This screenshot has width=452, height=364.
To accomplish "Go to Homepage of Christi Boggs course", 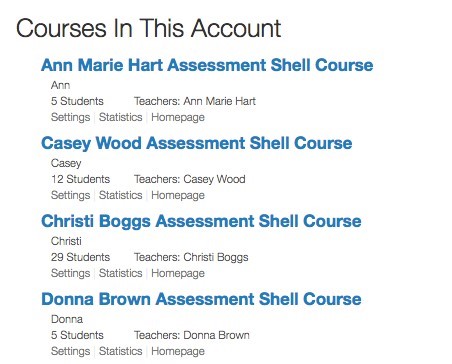I will [x=178, y=273].
